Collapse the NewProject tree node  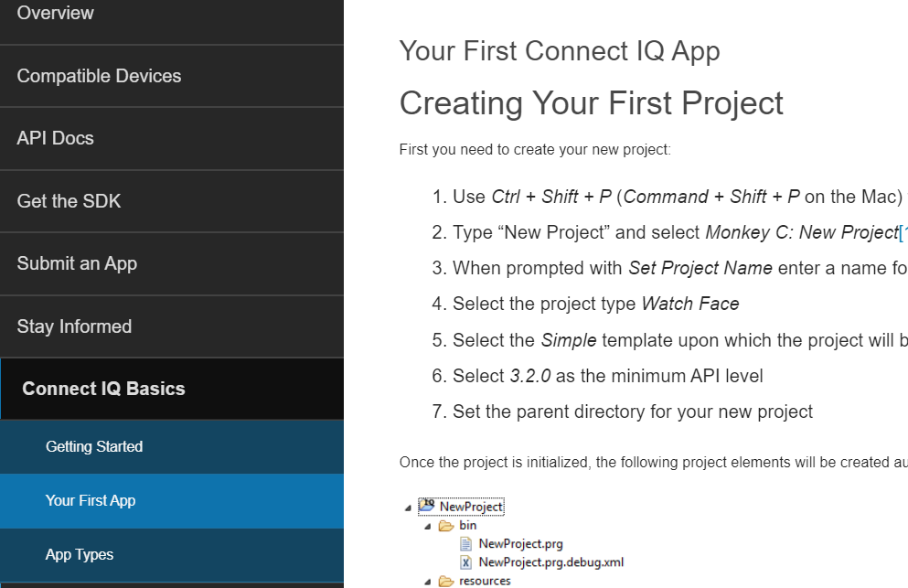point(406,508)
